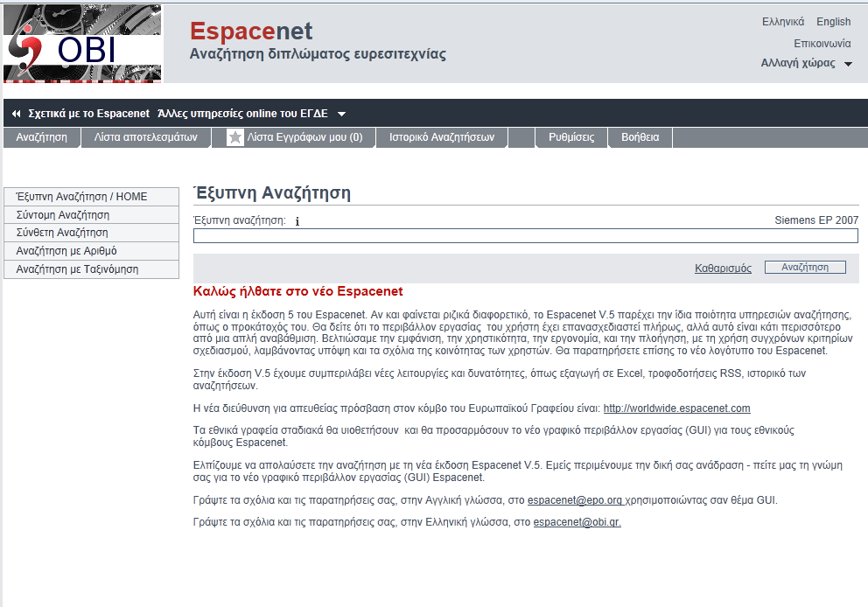Image resolution: width=868 pixels, height=607 pixels.
Task: Open the Επικοινωνία contact link
Action: tap(822, 43)
